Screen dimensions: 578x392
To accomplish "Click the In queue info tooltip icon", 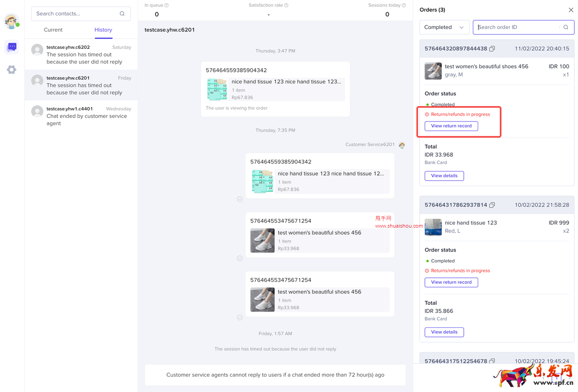I will coord(168,5).
